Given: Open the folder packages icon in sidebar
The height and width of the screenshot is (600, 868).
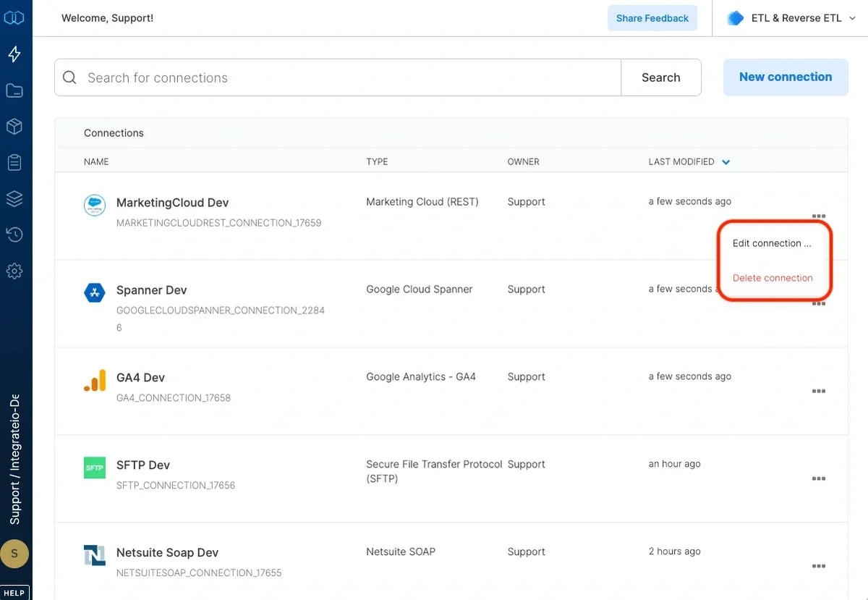Looking at the screenshot, I should coord(15,90).
